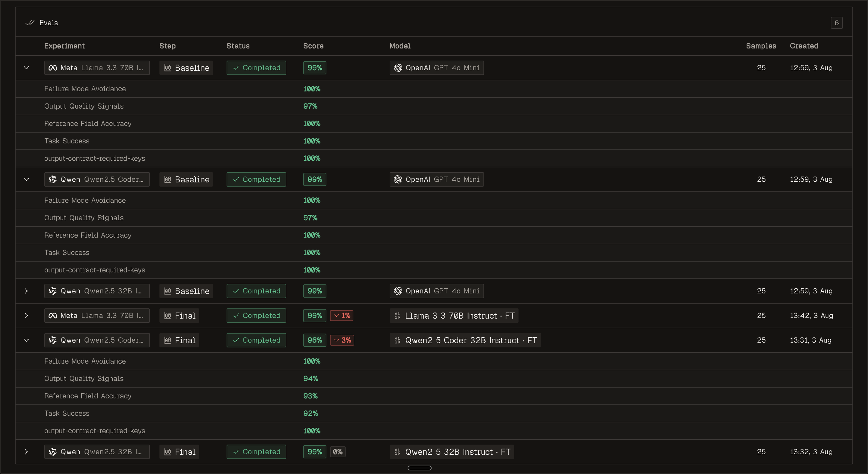Image resolution: width=868 pixels, height=474 pixels.
Task: Expand the Qwen2.5 32B Baseline row
Action: (x=26, y=291)
